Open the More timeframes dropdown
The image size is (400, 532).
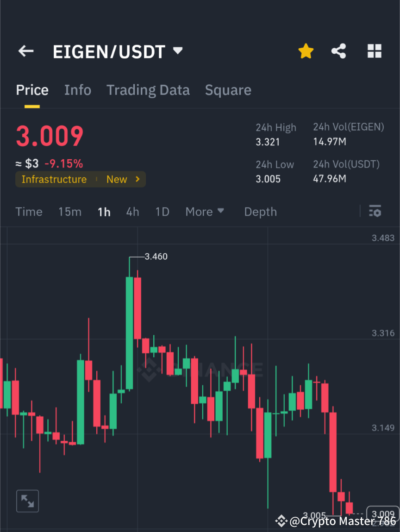[204, 212]
